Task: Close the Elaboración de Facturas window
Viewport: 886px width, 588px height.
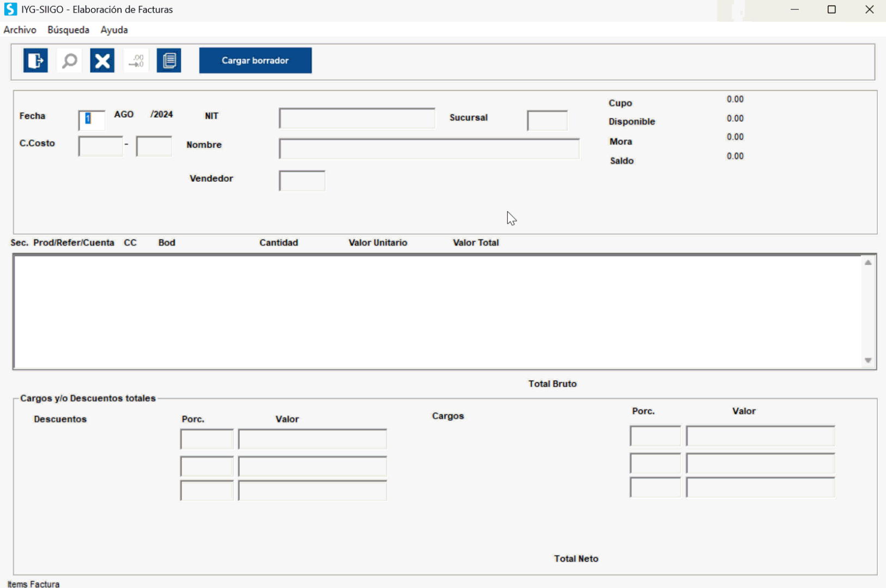Action: pos(870,9)
